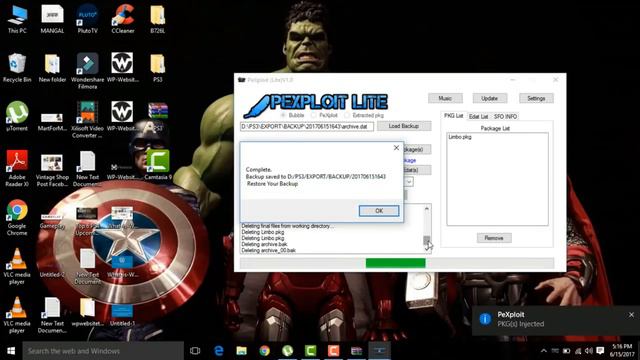Open the Action Center tray icon

click(600, 351)
